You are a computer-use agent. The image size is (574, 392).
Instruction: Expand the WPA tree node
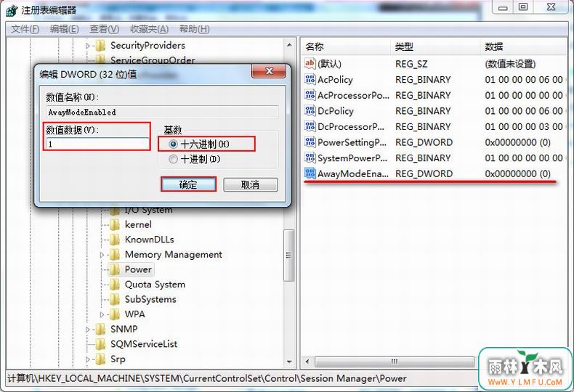click(102, 314)
